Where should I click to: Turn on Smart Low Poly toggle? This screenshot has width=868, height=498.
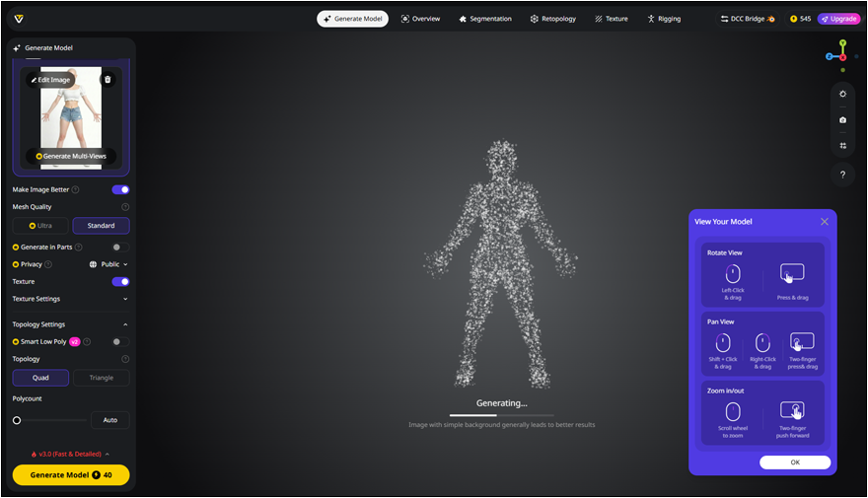120,342
